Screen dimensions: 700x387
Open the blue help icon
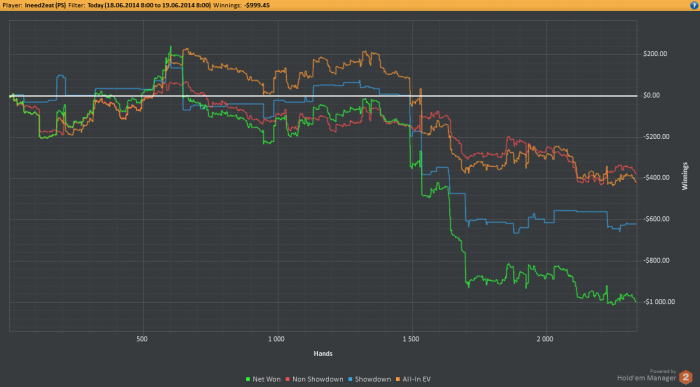point(695,5)
